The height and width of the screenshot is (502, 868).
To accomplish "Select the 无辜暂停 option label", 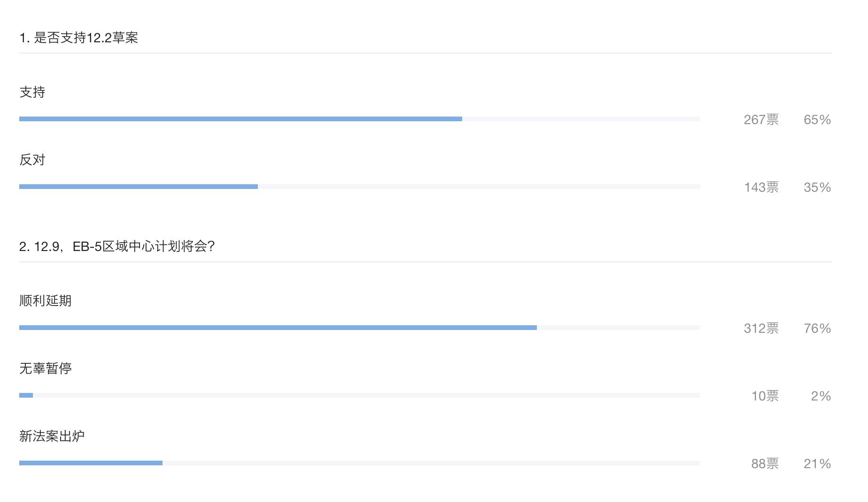I will tap(46, 369).
